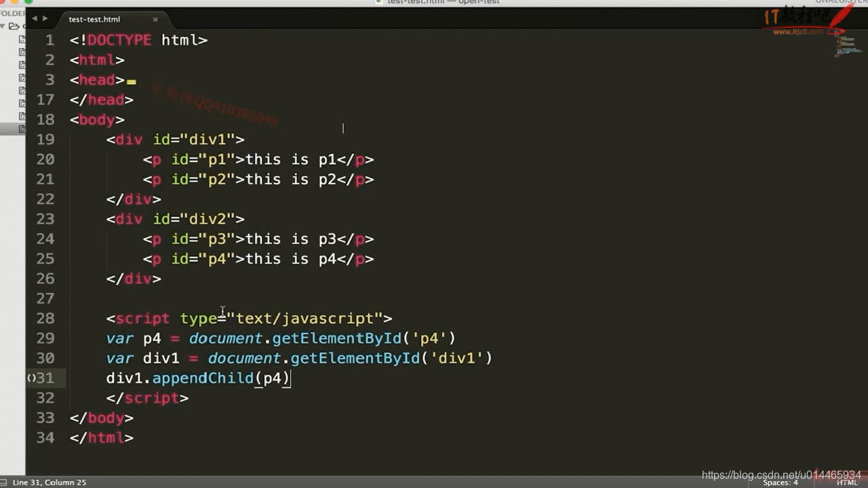Click the 'p4' string on line 29
868x488 pixels.
[x=430, y=338]
